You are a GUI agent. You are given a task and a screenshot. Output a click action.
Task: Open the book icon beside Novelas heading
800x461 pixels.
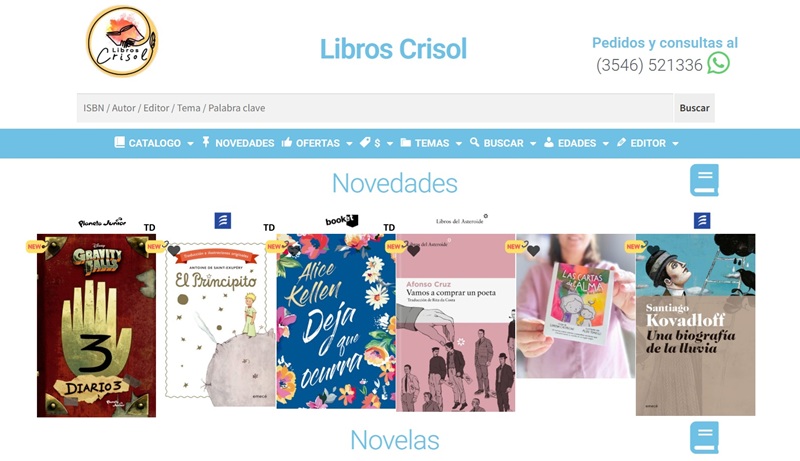[704, 438]
